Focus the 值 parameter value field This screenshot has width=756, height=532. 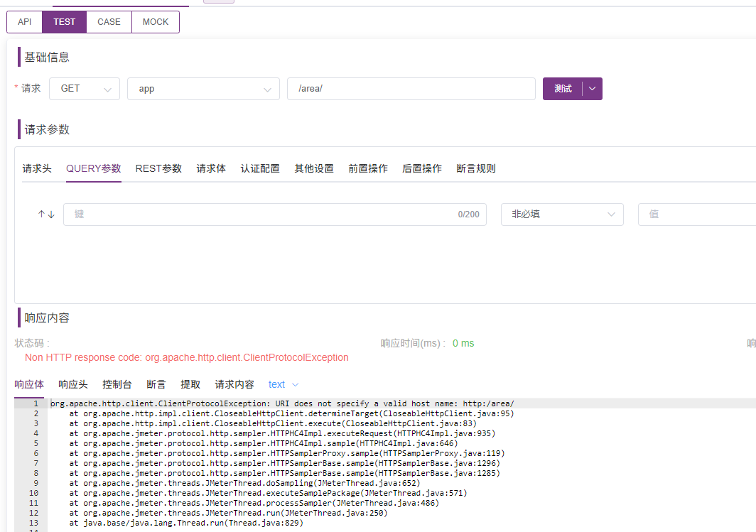click(x=697, y=215)
